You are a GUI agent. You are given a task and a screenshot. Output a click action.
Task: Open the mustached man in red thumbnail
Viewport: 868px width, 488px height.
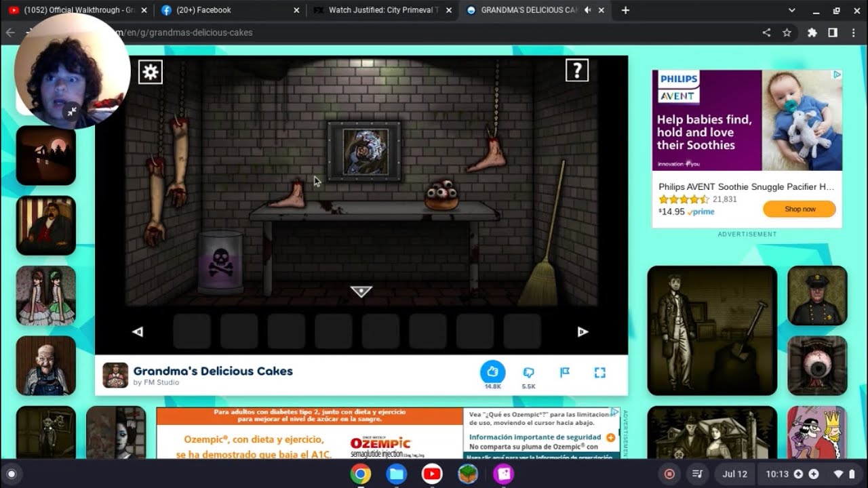(46, 226)
